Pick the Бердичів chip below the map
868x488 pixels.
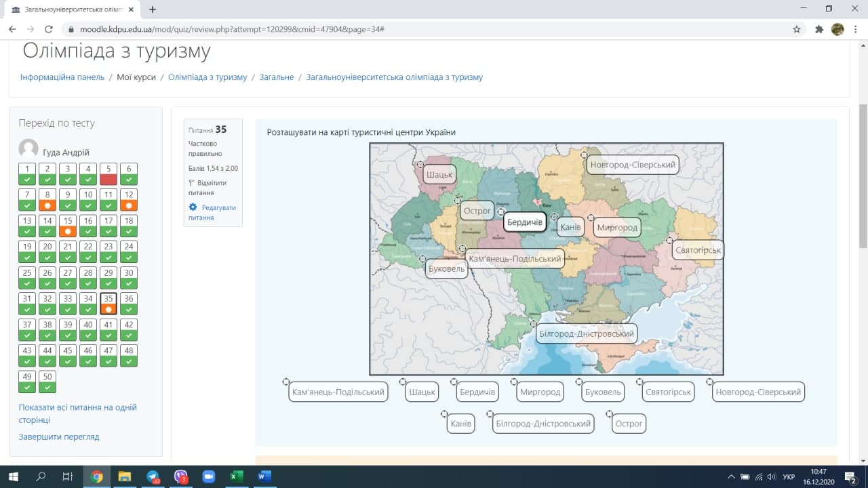click(477, 392)
